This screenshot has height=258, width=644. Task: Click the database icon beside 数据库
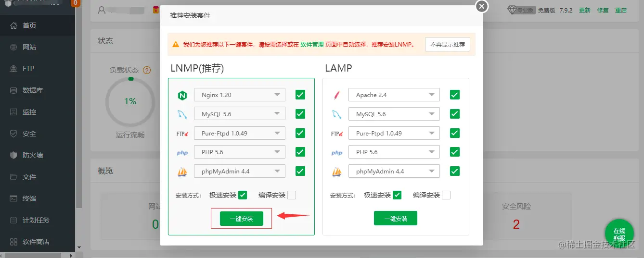pyautogui.click(x=14, y=90)
